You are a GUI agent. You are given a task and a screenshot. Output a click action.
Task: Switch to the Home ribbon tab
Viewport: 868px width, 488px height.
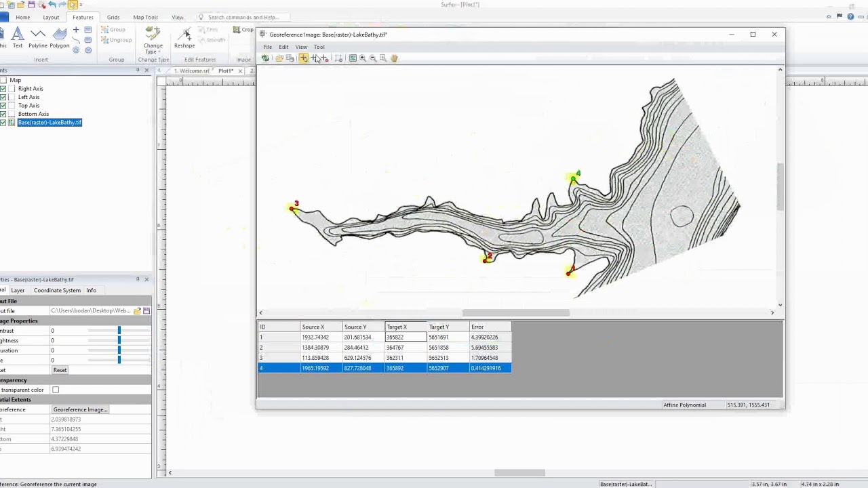[x=22, y=17]
